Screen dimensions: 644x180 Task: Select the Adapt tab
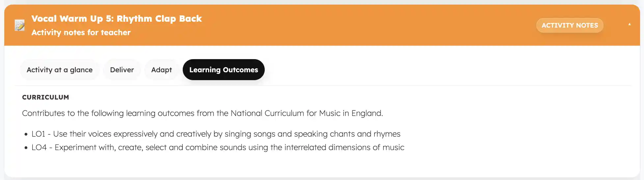[161, 70]
